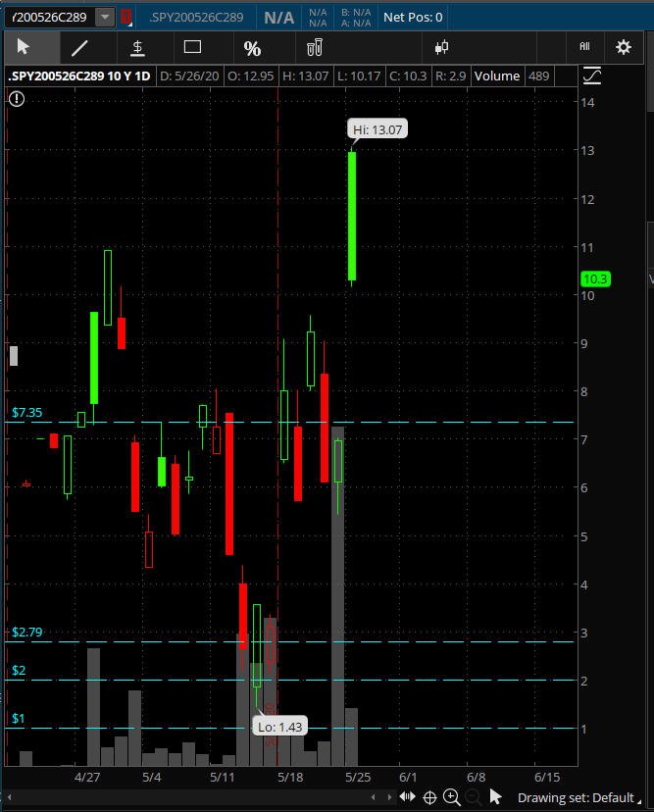
Task: Toggle the bottom pointer drawing mode icon
Action: [495, 796]
